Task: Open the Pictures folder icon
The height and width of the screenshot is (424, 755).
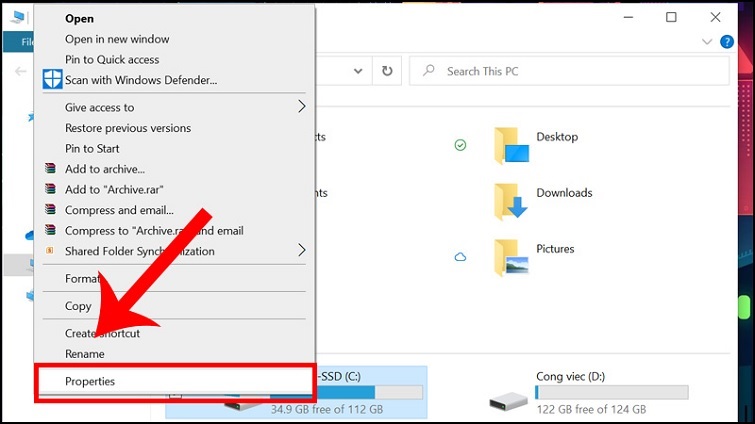Action: tap(511, 257)
